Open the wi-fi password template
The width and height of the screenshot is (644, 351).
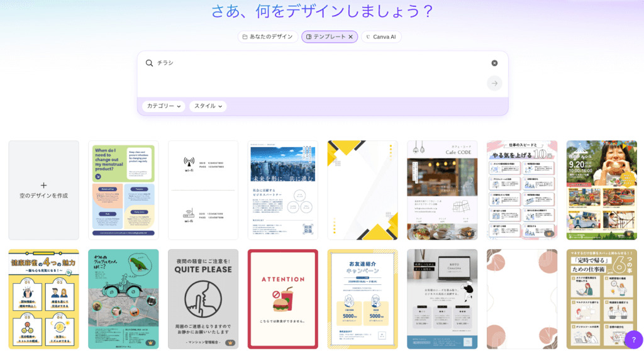(203, 190)
